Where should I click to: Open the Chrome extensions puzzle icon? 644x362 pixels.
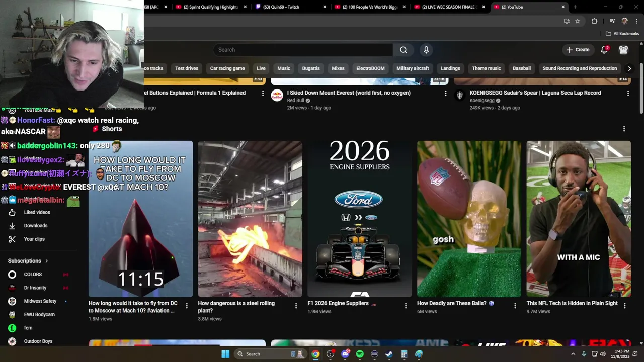594,21
